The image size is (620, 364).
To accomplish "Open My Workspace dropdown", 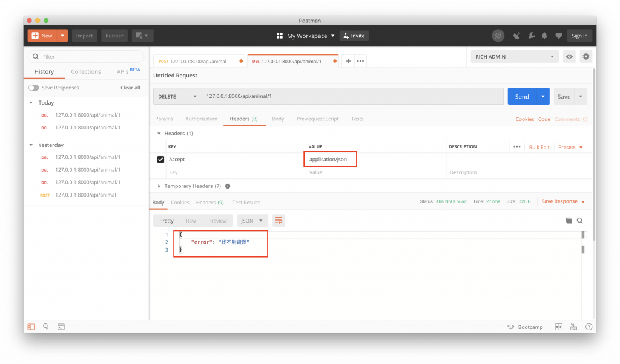I will [x=311, y=36].
